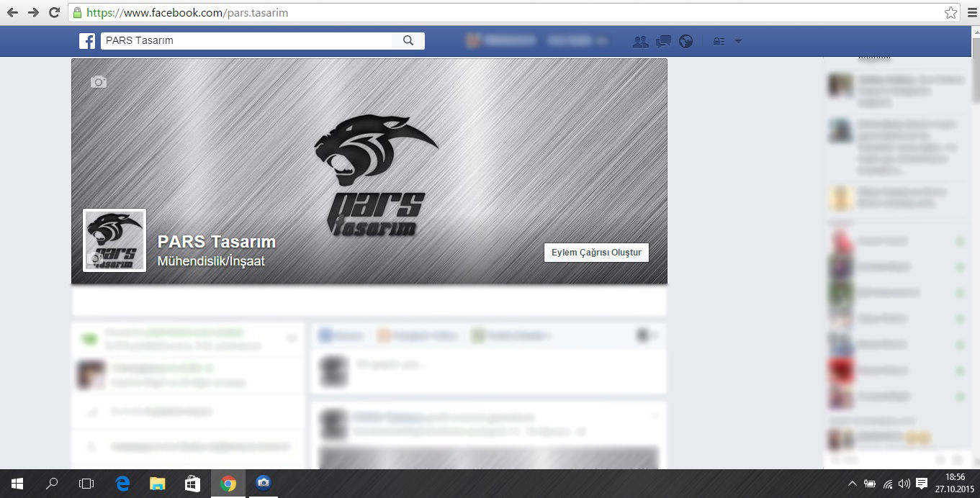Open the volume control in the tray
980x498 pixels.
pos(904,484)
